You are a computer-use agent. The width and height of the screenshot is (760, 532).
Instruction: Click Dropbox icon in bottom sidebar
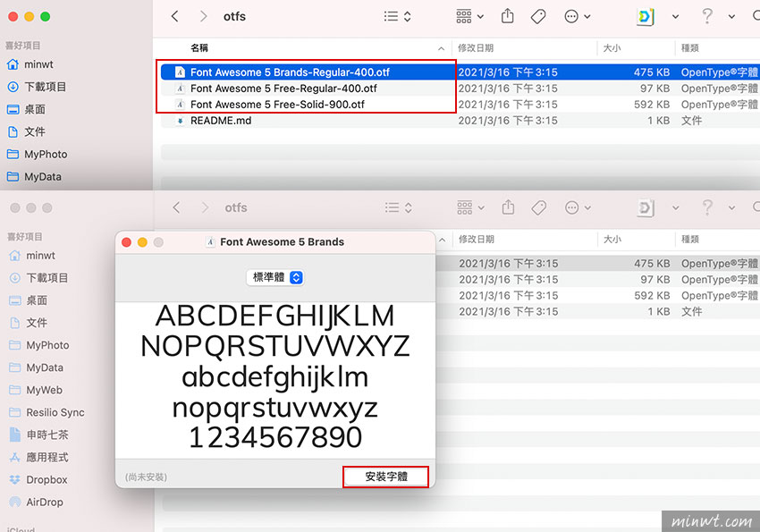[x=15, y=479]
